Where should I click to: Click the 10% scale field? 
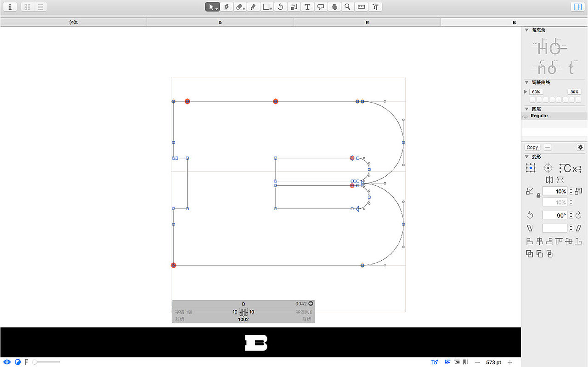555,191
